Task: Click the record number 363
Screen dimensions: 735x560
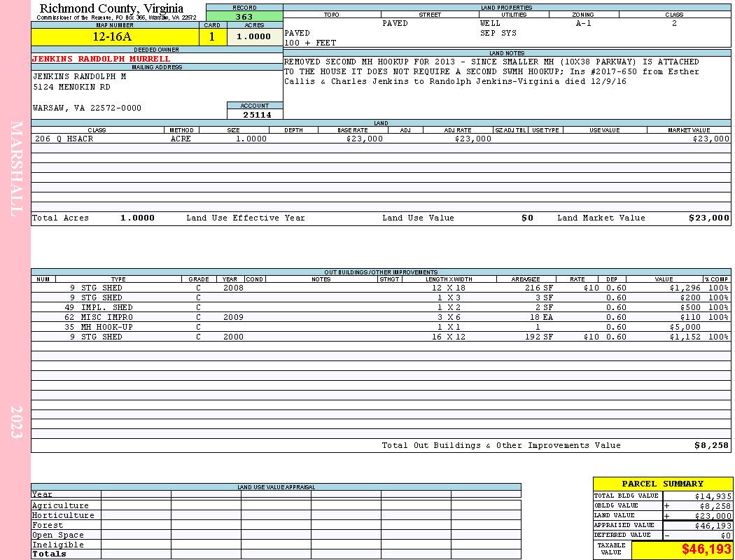Action: [244, 16]
